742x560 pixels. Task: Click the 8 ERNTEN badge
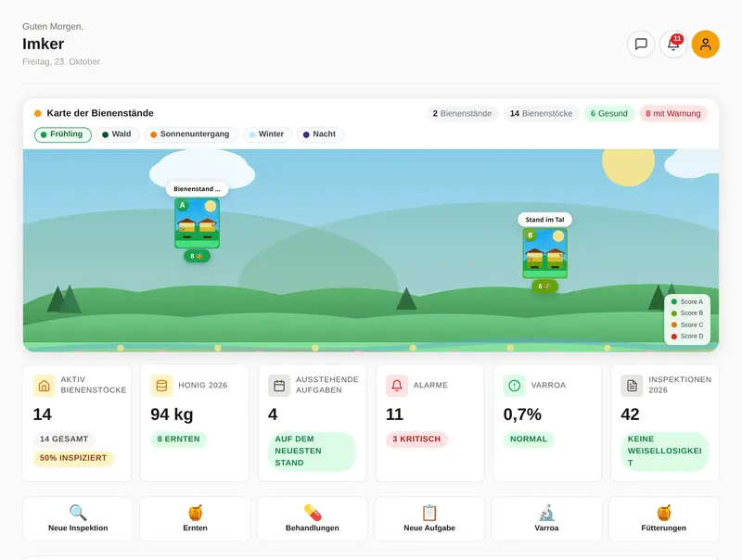tap(178, 439)
